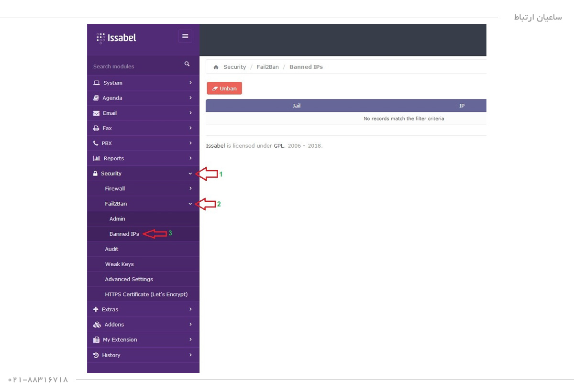Select Banned IPs menu item
574x392 pixels.
point(124,234)
